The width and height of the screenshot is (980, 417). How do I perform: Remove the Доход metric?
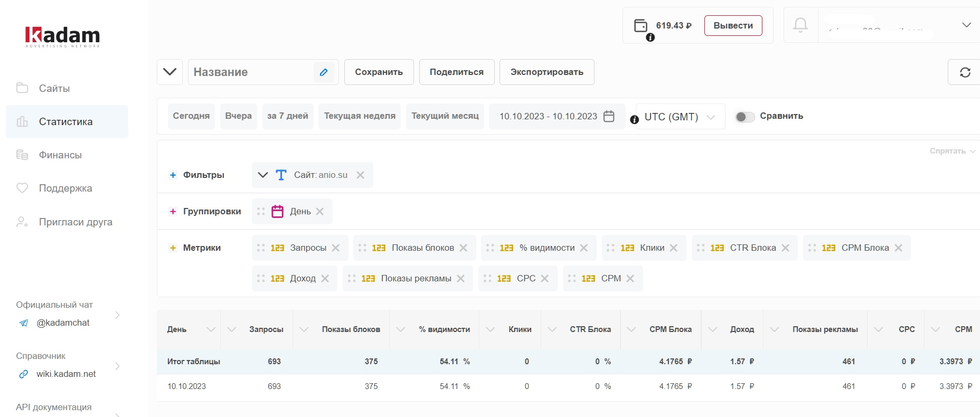tap(325, 278)
